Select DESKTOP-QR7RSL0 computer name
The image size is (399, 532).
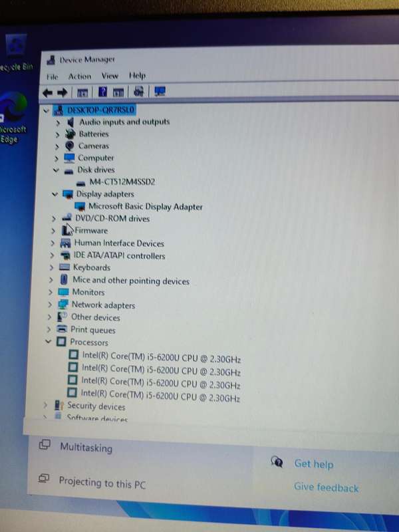(x=100, y=110)
